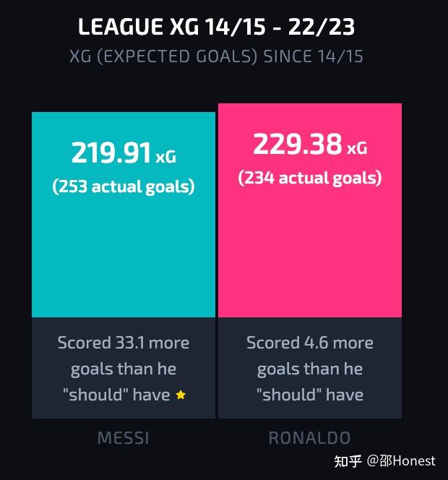This screenshot has height=480, width=448.
Task: Click the 234 actual goals text
Action: click(x=310, y=178)
